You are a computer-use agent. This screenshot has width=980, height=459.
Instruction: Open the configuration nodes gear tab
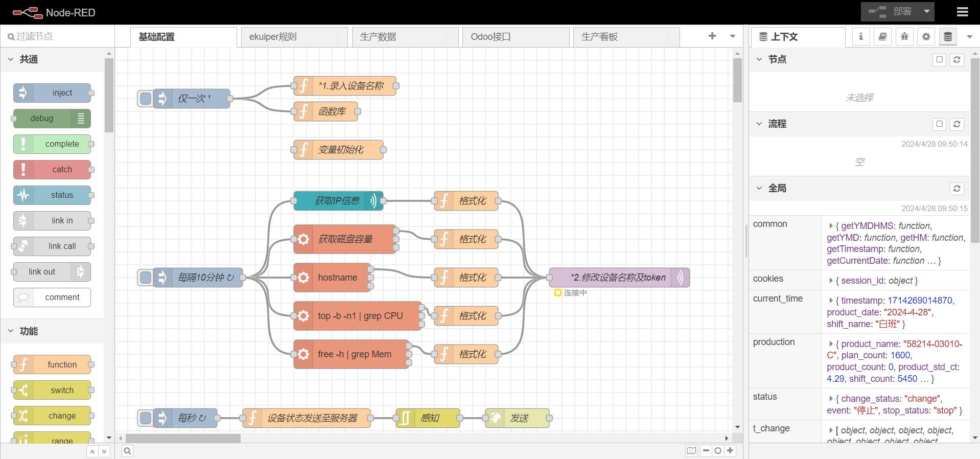[926, 37]
